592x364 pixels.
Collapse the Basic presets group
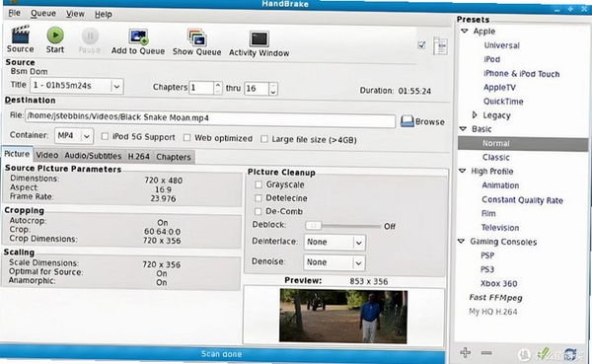coord(463,129)
